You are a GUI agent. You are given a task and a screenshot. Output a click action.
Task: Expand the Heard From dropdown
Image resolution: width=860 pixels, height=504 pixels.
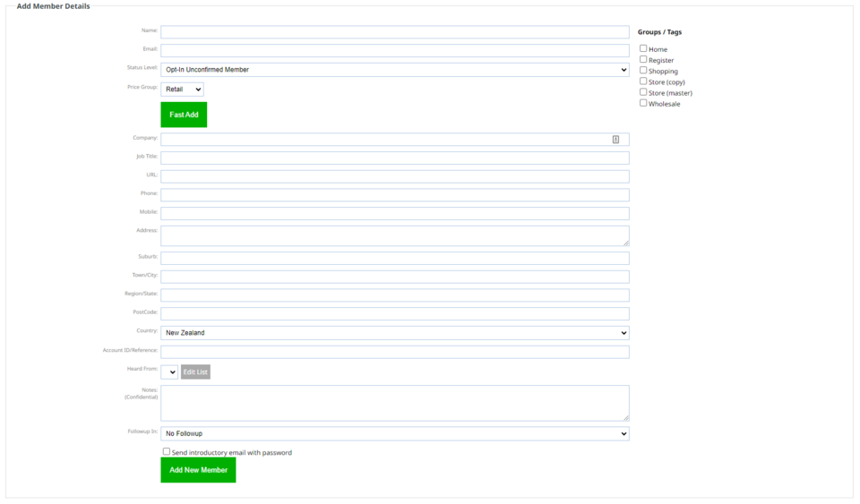pyautogui.click(x=169, y=372)
